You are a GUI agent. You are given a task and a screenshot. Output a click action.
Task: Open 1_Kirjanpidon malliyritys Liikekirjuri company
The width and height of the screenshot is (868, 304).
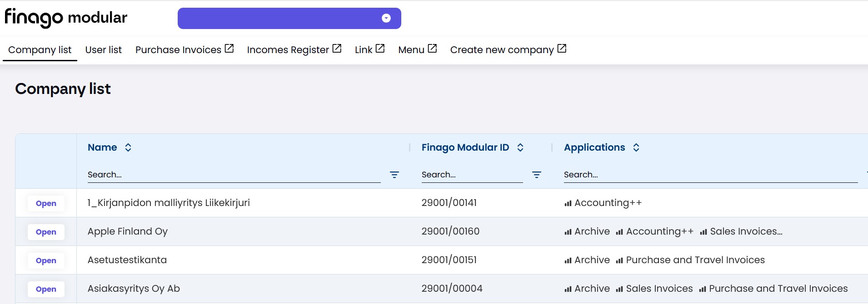pyautogui.click(x=46, y=203)
